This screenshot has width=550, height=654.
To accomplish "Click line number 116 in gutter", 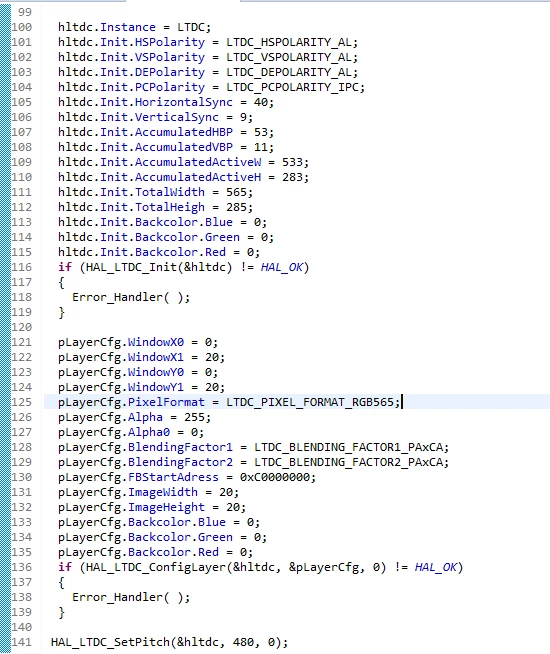I will pyautogui.click(x=22, y=267).
